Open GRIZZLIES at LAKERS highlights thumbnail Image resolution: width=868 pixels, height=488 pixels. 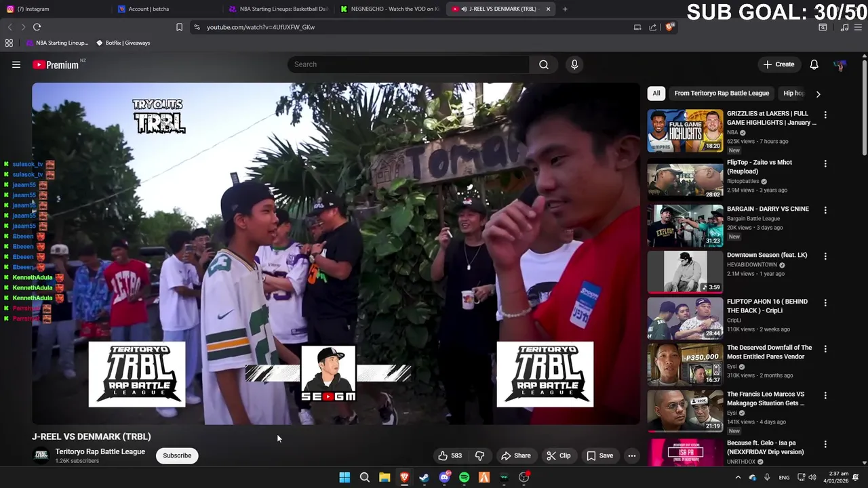[x=685, y=131]
